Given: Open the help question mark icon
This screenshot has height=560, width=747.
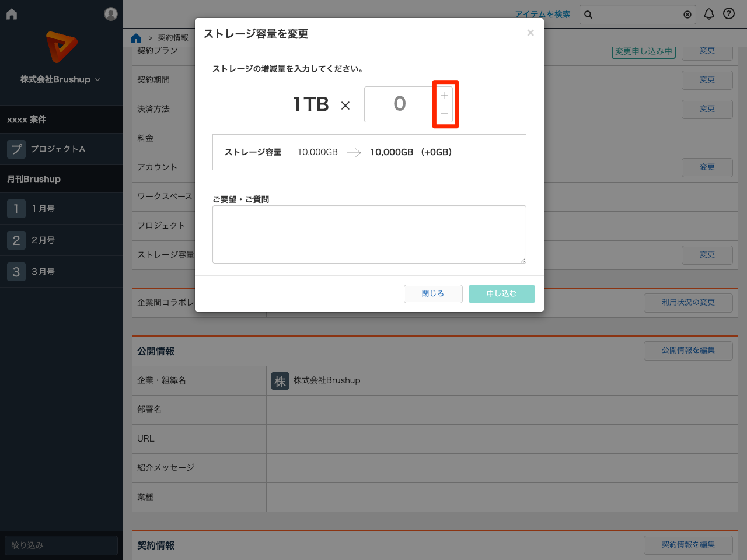Looking at the screenshot, I should [x=729, y=13].
